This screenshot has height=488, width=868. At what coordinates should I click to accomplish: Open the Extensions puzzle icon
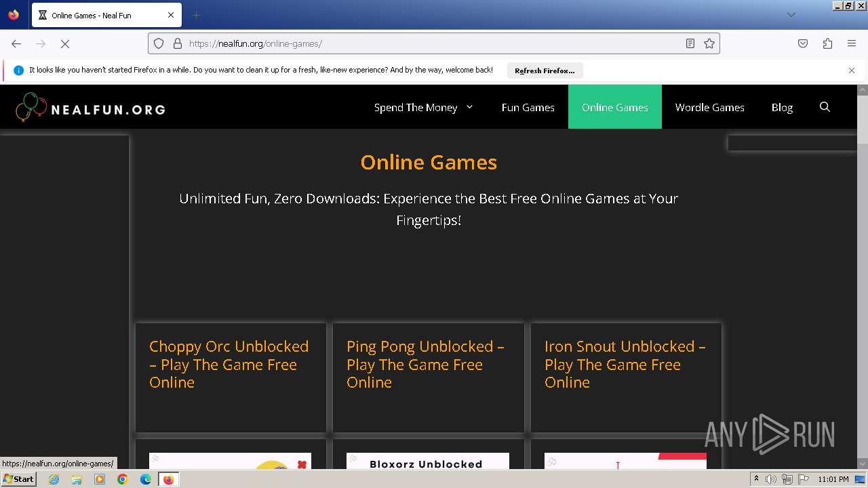tap(827, 43)
